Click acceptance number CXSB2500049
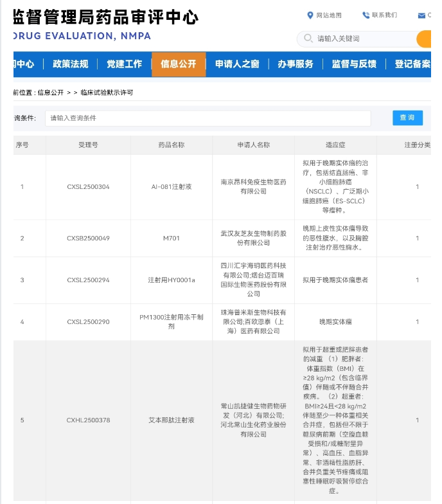This screenshot has width=442, height=504. coord(88,238)
